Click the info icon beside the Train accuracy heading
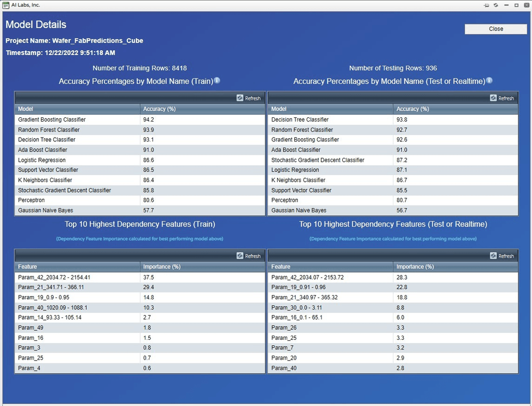This screenshot has width=532, height=406. click(x=217, y=81)
